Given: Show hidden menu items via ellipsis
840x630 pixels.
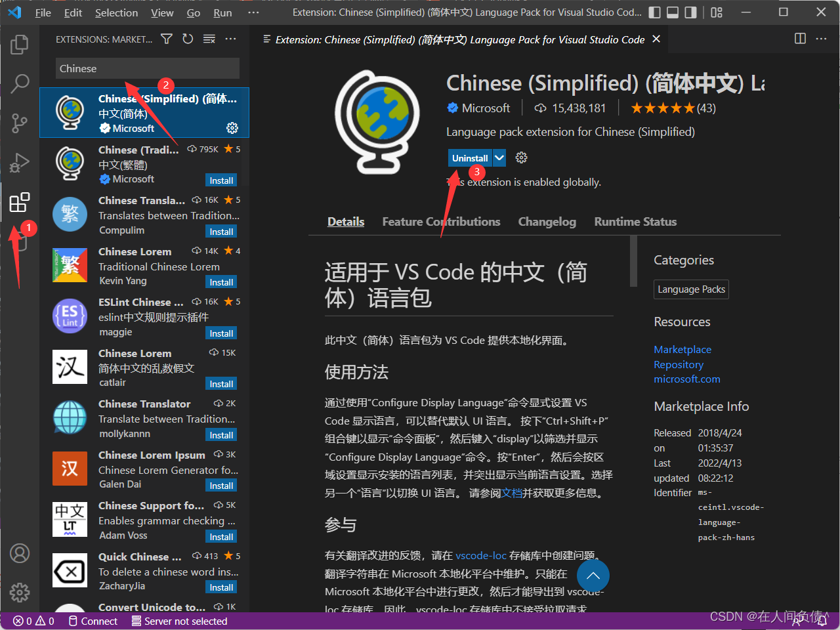Looking at the screenshot, I should pos(253,12).
